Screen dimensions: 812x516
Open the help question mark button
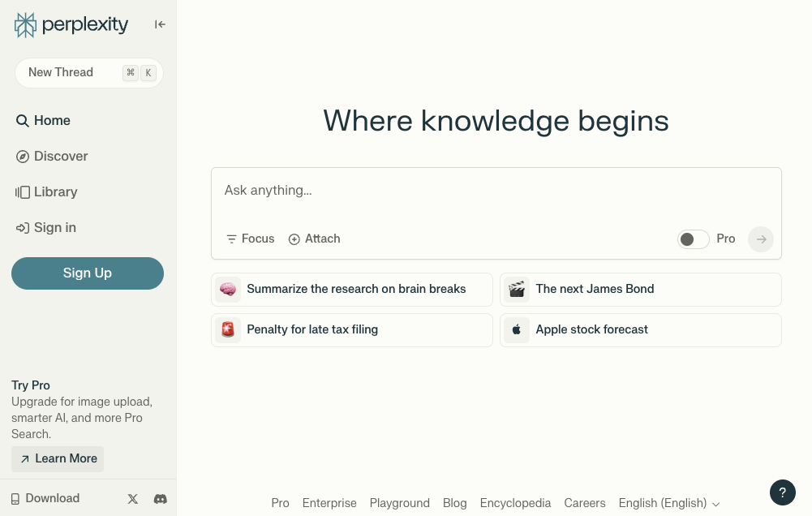click(x=783, y=492)
